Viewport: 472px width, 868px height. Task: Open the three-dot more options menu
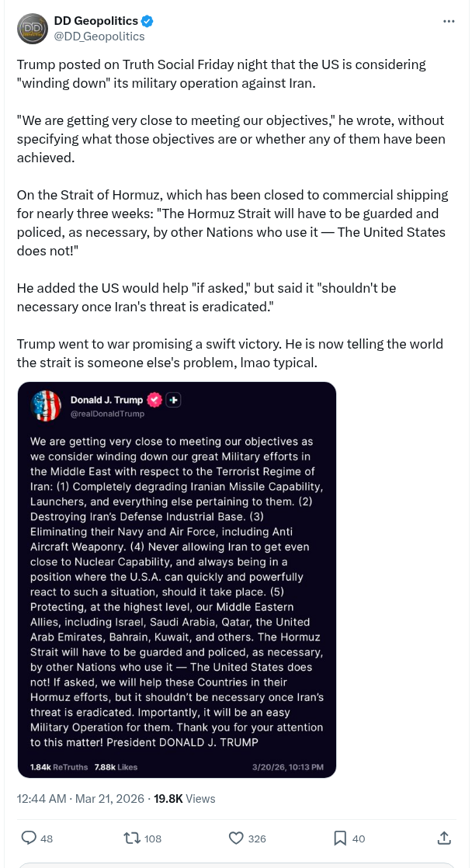[449, 21]
